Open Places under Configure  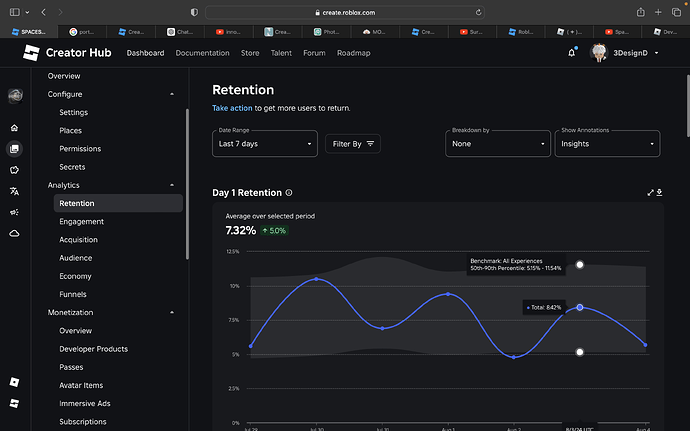coord(70,131)
